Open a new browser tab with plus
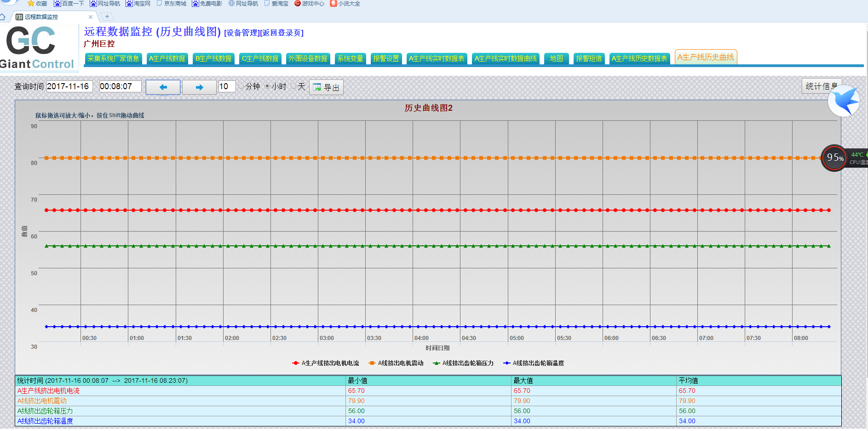This screenshot has width=868, height=431. coord(107,17)
